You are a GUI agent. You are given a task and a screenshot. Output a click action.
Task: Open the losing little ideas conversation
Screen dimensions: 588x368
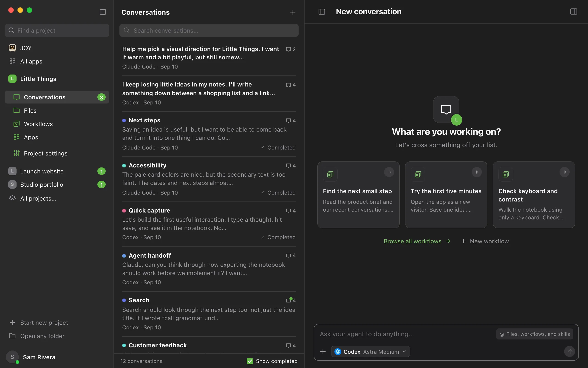tap(209, 93)
